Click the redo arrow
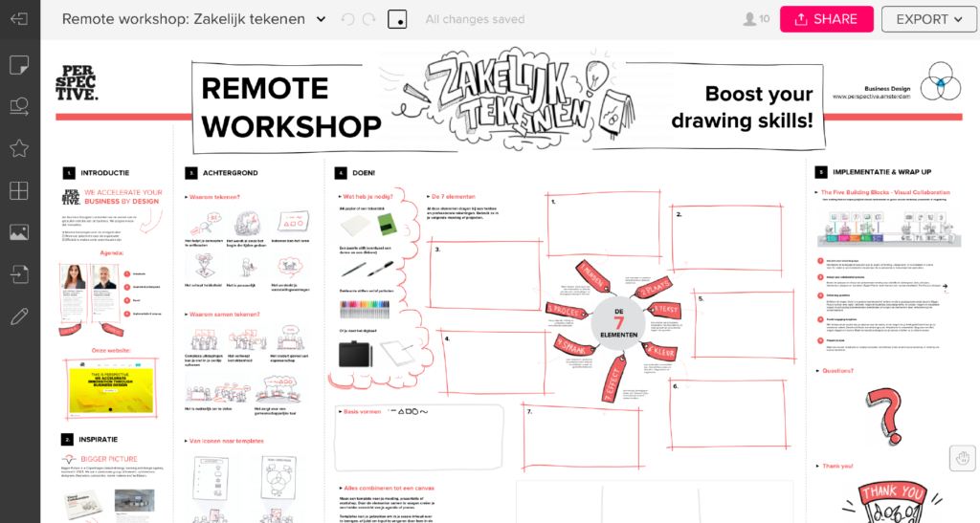Viewport: 980px width, 523px height. tap(368, 19)
